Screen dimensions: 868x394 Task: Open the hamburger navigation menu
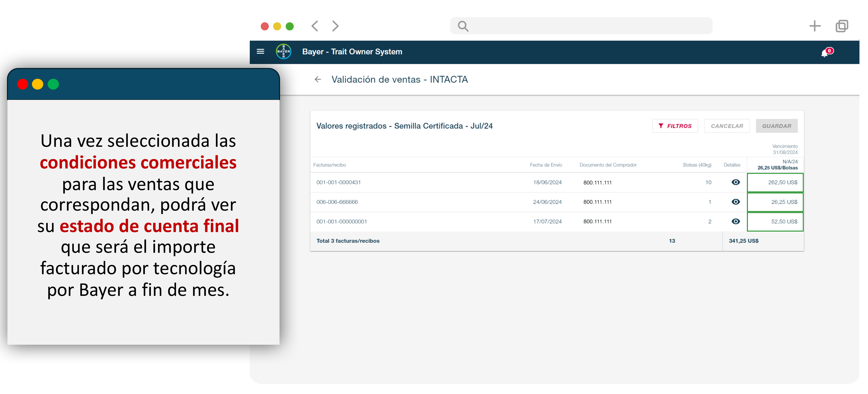[x=260, y=52]
